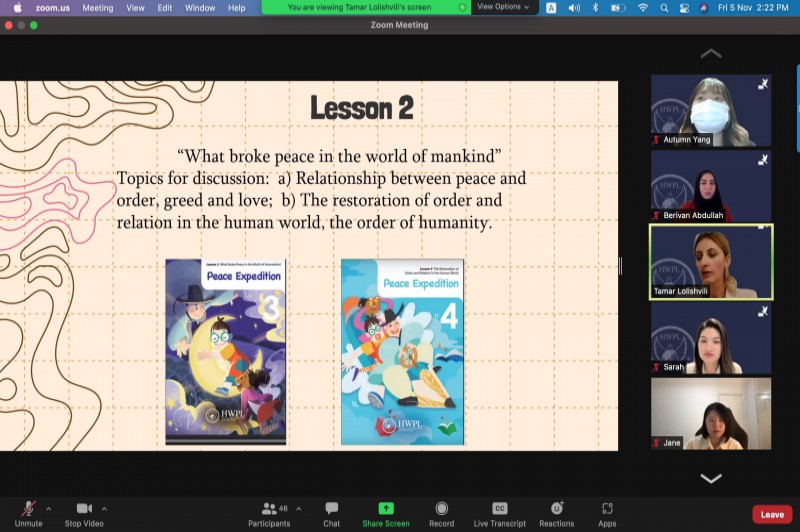
Task: Enable Live Transcript captions
Action: (500, 509)
